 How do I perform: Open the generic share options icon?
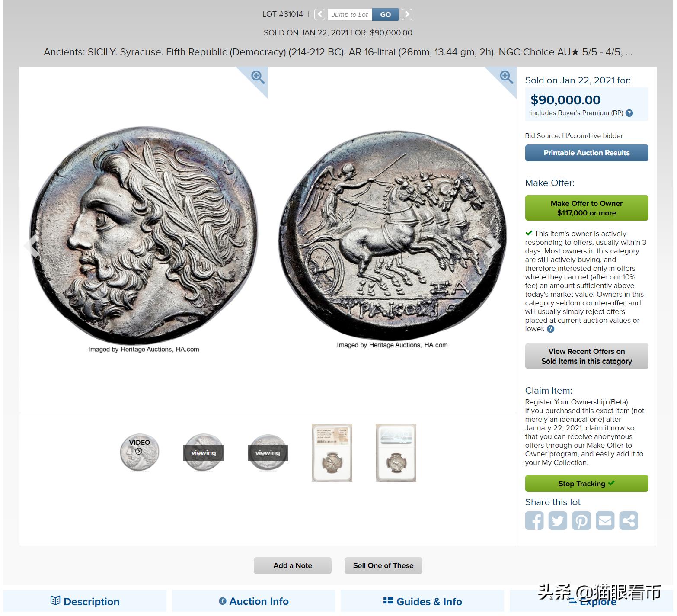click(629, 520)
